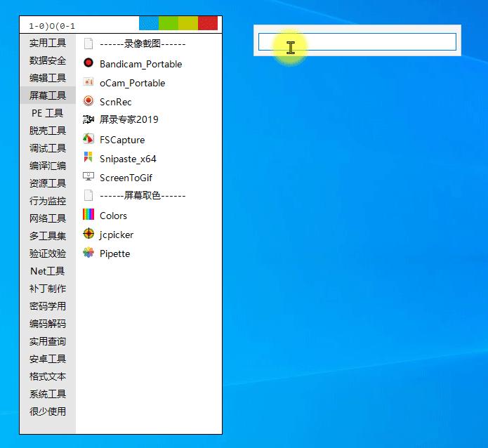Image resolution: width=488 pixels, height=448 pixels.
Task: Click the search input box
Action: (x=357, y=42)
